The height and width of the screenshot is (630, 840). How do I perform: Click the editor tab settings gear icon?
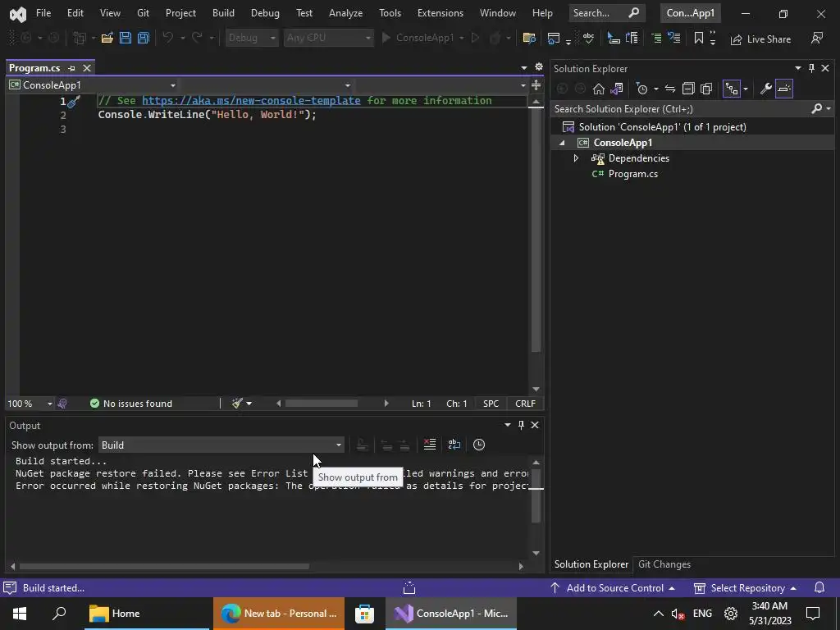pyautogui.click(x=539, y=67)
